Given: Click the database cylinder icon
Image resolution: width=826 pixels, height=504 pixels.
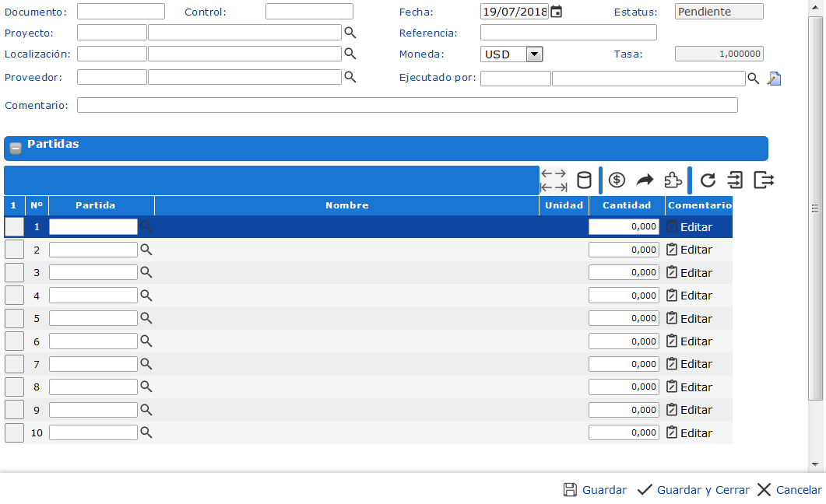Looking at the screenshot, I should pyautogui.click(x=584, y=180).
